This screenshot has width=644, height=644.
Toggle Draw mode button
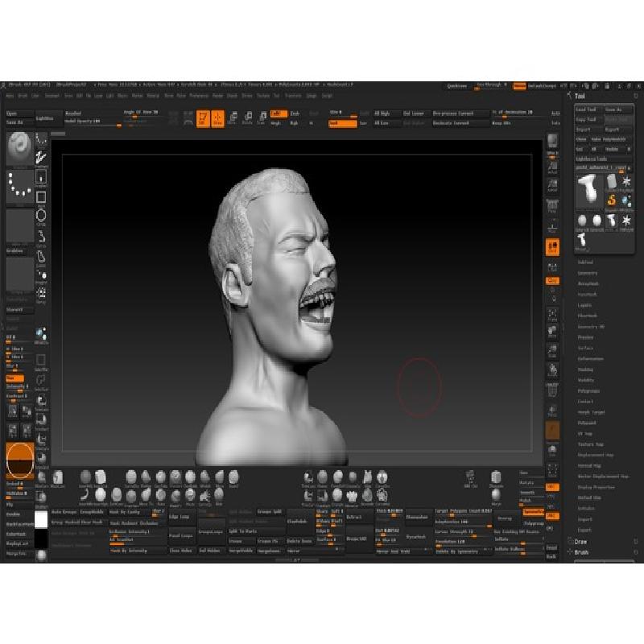click(217, 118)
